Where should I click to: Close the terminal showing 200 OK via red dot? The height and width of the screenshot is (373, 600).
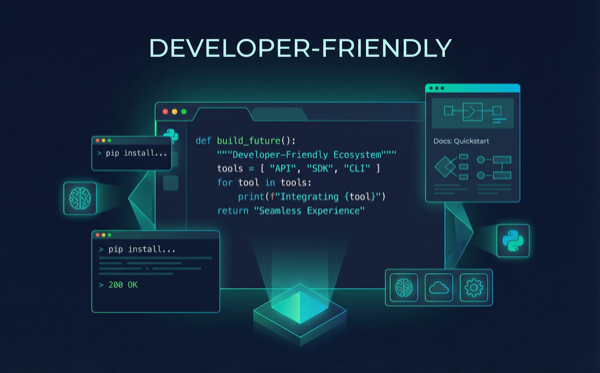click(x=98, y=235)
